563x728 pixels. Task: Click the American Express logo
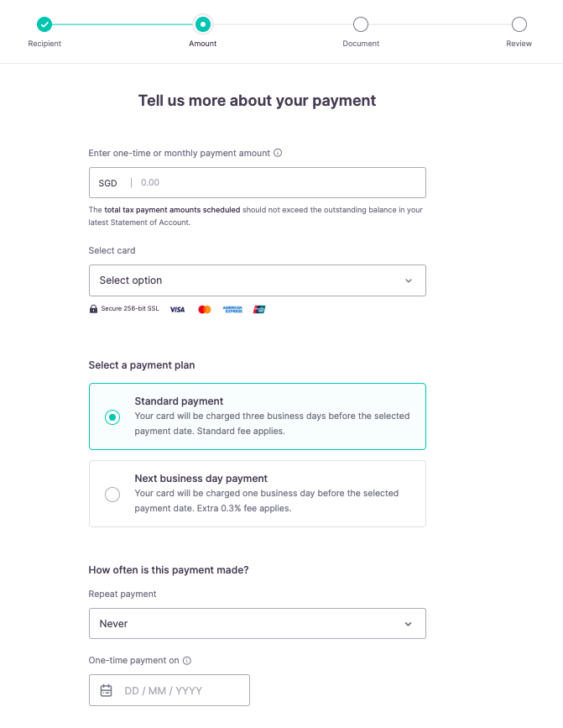[x=232, y=310]
